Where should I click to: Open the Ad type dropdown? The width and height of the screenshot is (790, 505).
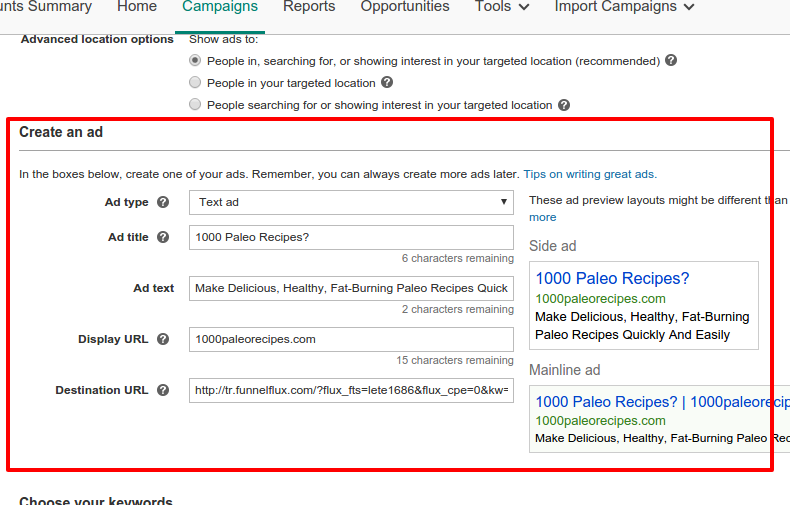click(351, 202)
